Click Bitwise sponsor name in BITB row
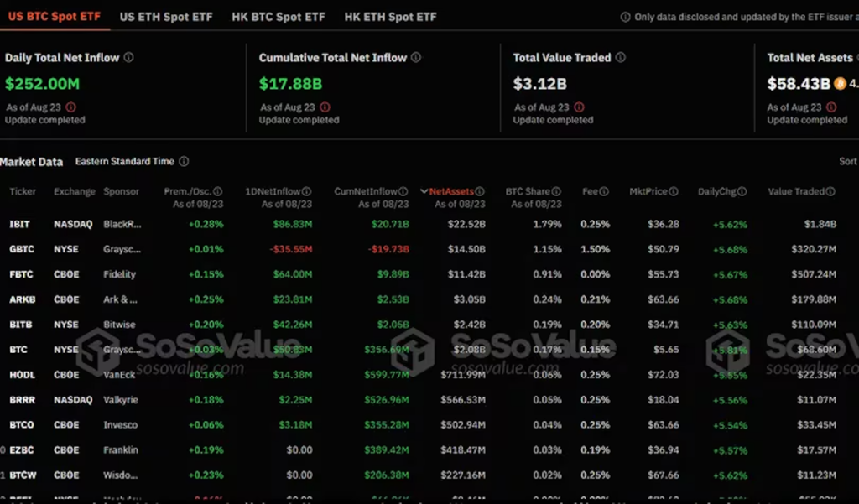 pyautogui.click(x=119, y=325)
